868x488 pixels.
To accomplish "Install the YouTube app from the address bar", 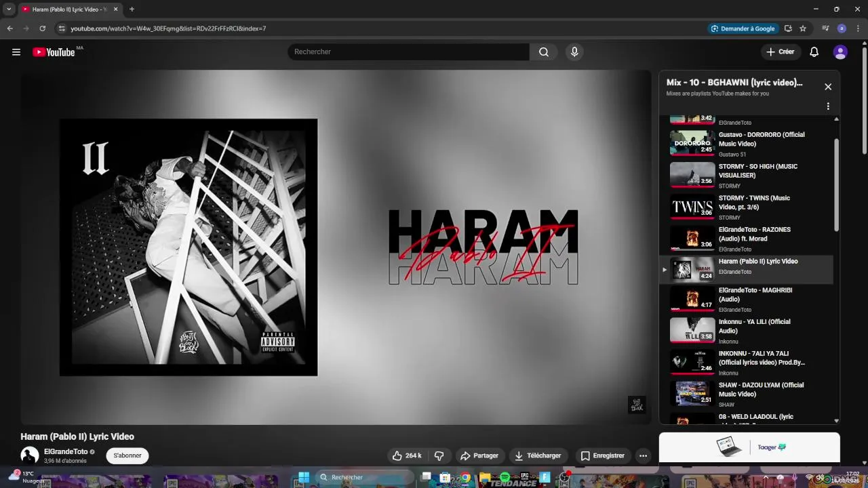I will tap(788, 28).
